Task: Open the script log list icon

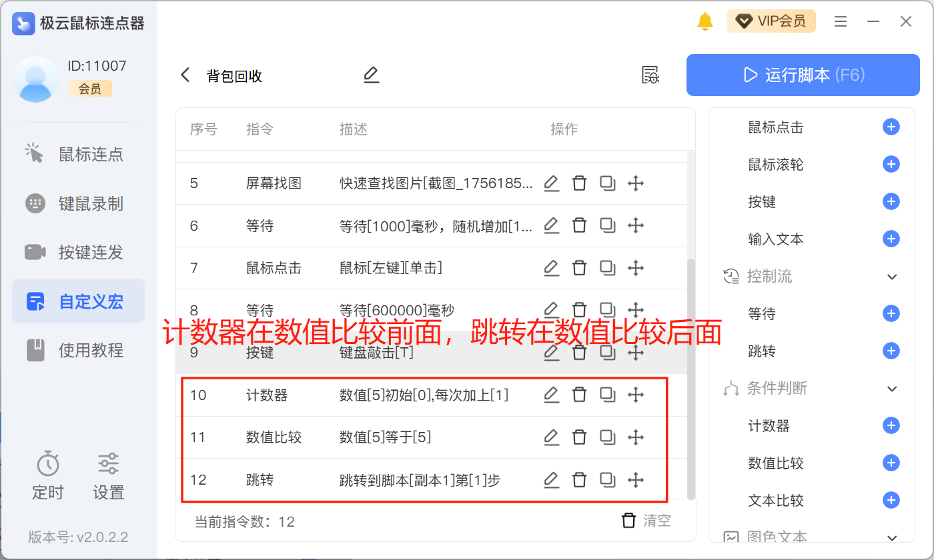Action: pos(650,75)
